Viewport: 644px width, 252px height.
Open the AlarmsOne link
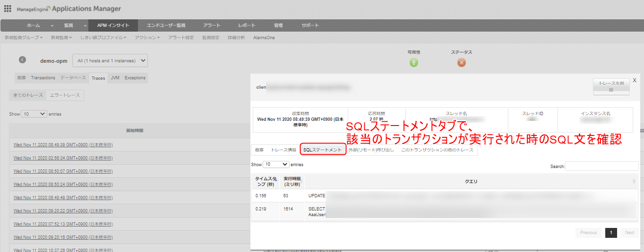[264, 38]
